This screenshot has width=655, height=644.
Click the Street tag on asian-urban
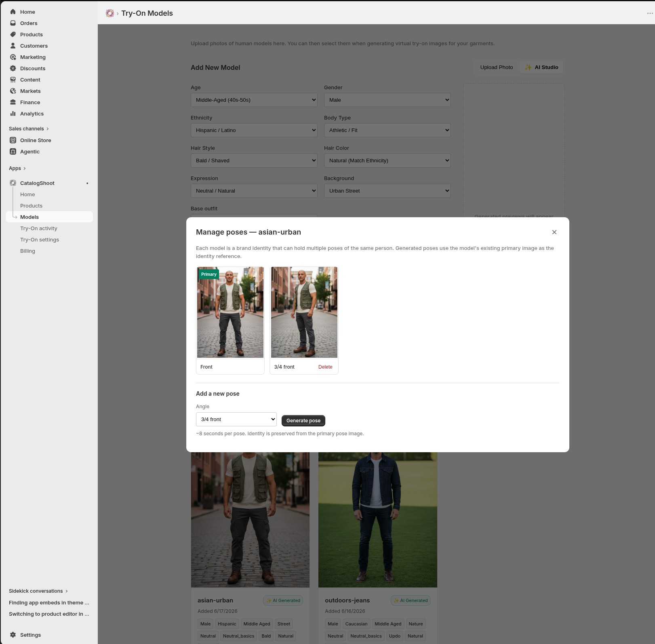coord(284,624)
